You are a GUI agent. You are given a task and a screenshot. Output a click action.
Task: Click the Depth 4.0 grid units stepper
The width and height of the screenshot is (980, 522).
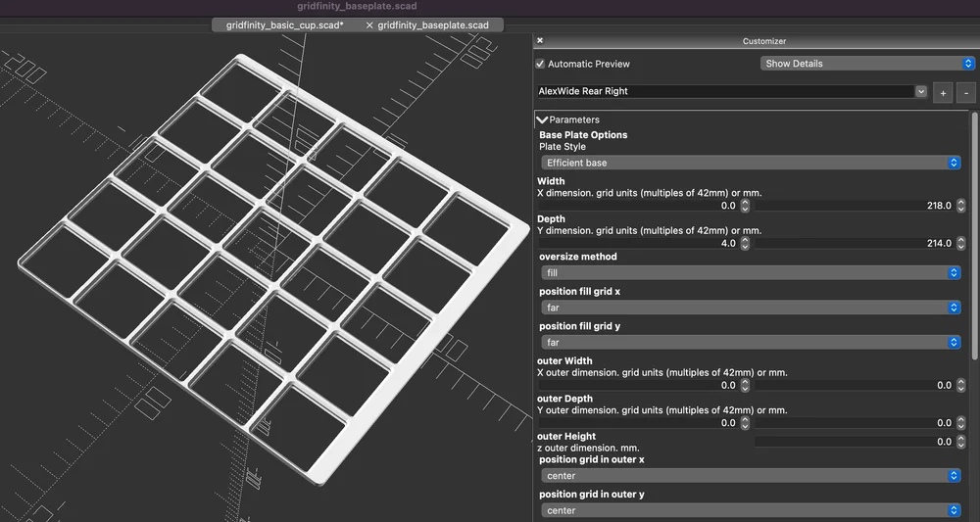[x=745, y=244]
